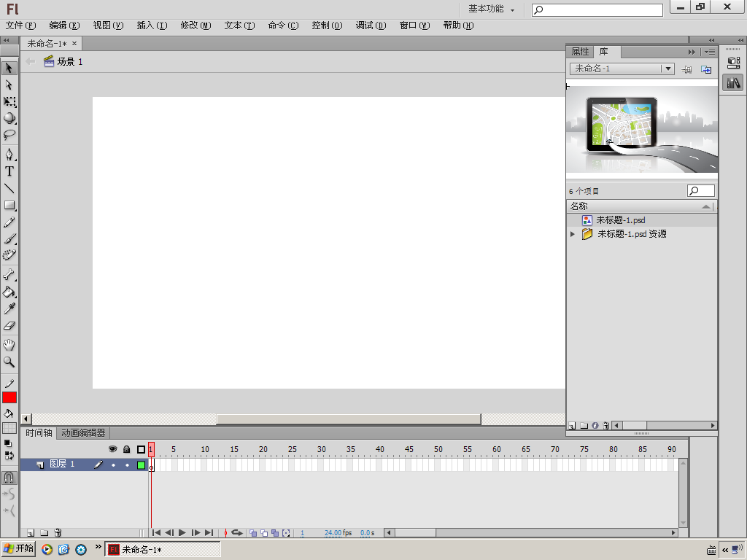Activate the Text tool

tap(9, 171)
